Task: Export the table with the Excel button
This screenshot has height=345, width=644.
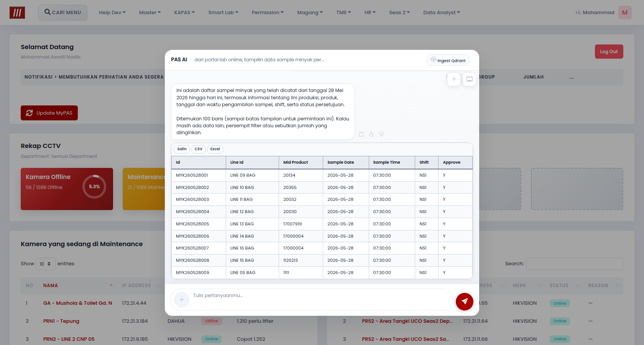Action: [x=215, y=149]
